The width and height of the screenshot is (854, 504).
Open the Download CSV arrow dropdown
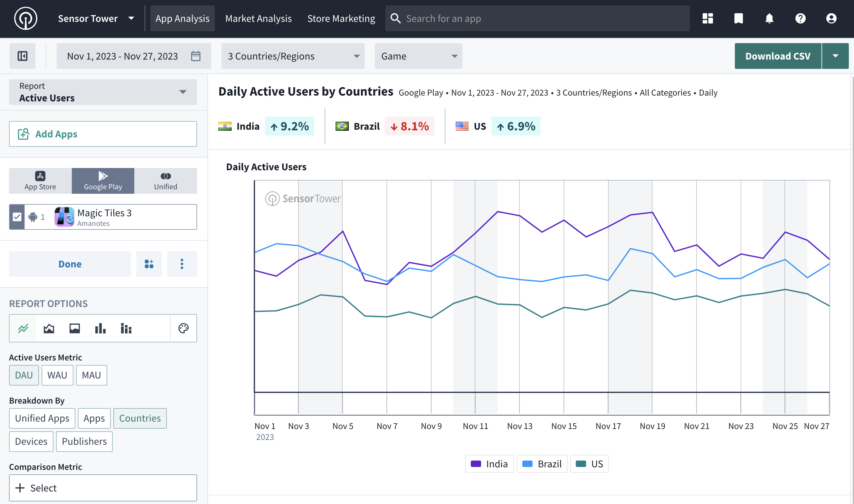coord(835,56)
